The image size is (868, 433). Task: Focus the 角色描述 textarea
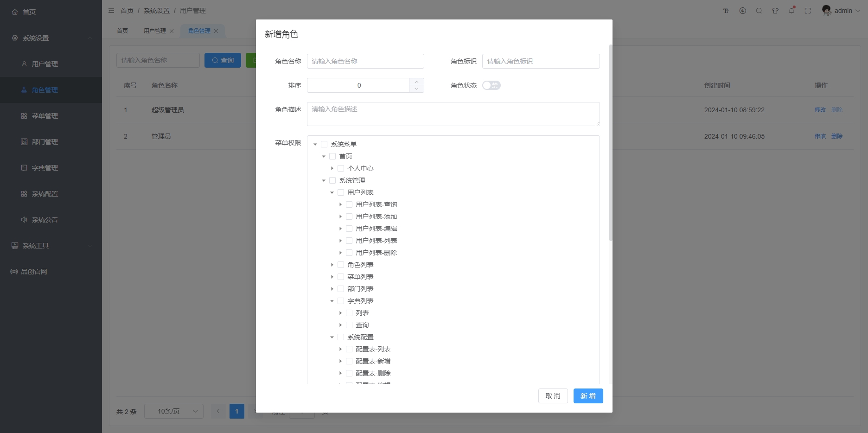[x=453, y=114]
